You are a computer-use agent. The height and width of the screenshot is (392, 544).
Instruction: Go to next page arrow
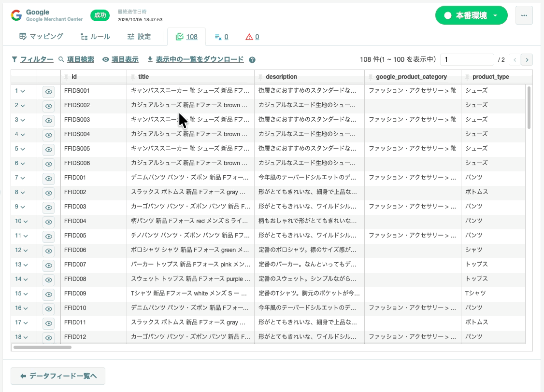point(527,59)
